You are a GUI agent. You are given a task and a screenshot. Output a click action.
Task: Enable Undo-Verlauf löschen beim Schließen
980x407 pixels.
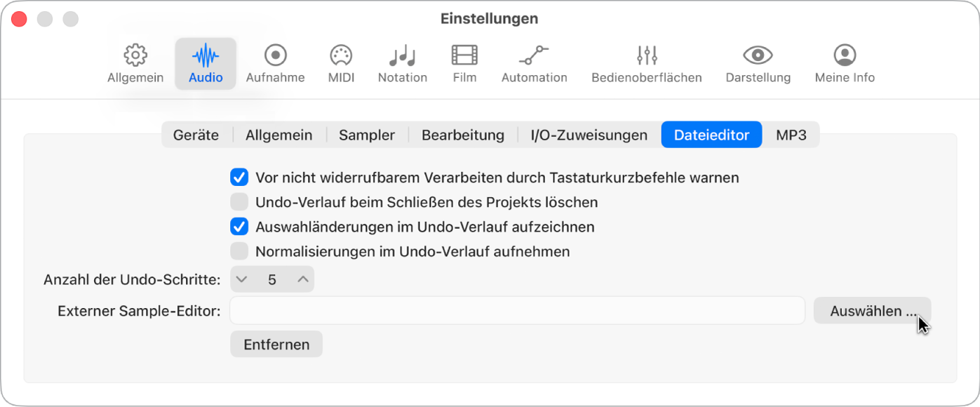click(x=239, y=202)
